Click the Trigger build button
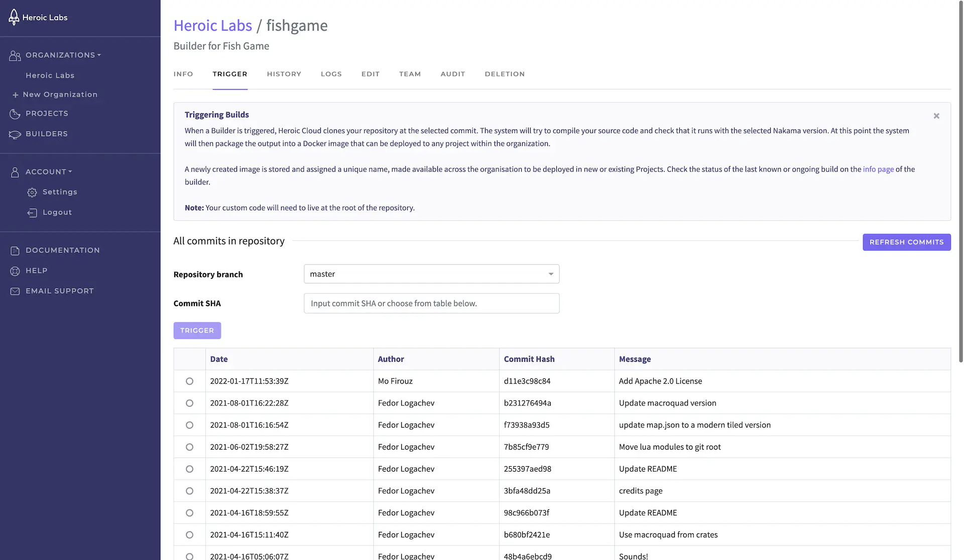 pyautogui.click(x=197, y=330)
